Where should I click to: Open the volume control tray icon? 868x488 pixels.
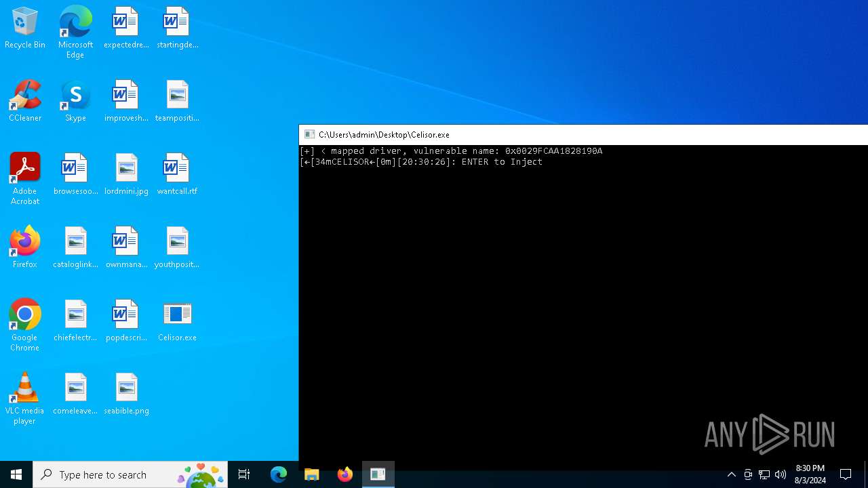point(781,474)
